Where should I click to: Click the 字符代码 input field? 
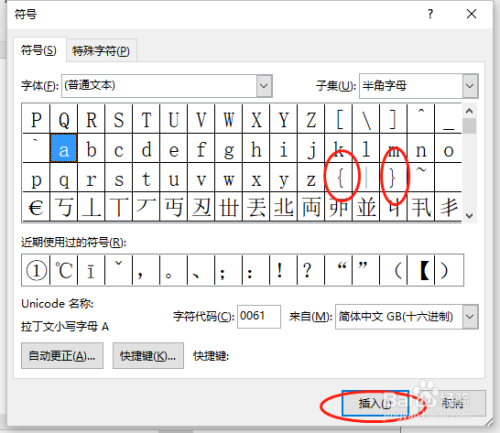(x=259, y=316)
